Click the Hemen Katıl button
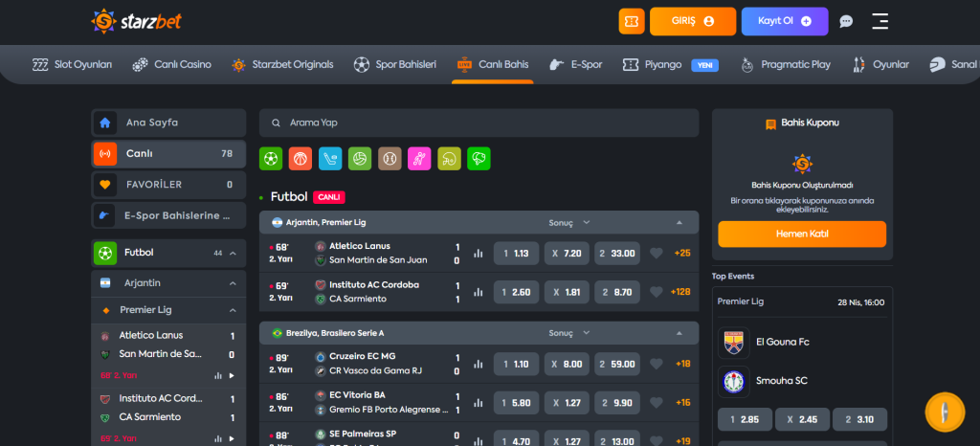 (x=802, y=234)
